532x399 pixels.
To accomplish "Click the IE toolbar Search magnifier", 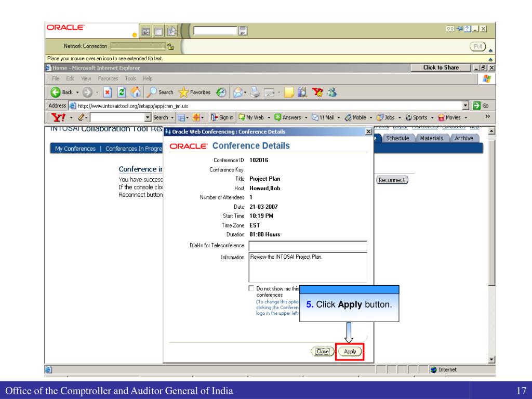I will click(x=161, y=92).
